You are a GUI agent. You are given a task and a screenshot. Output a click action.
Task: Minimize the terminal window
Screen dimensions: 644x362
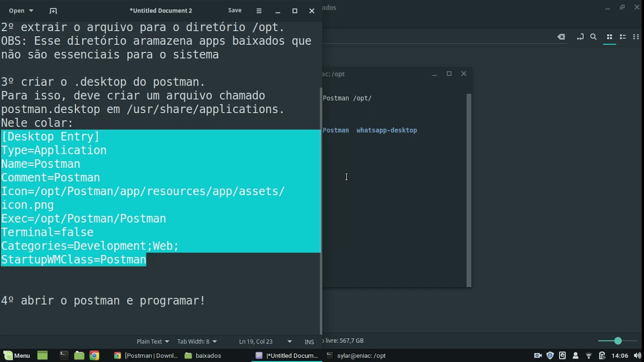click(435, 74)
